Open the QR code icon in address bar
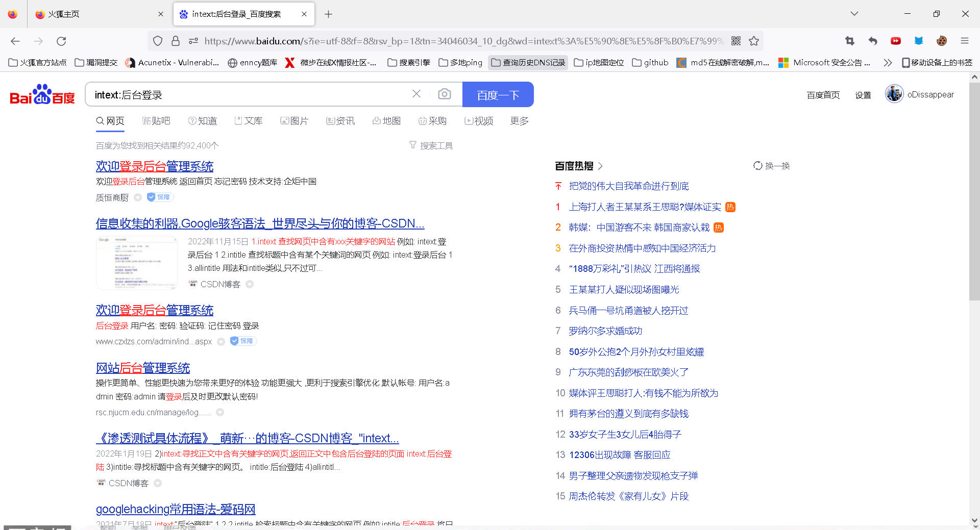 [736, 41]
